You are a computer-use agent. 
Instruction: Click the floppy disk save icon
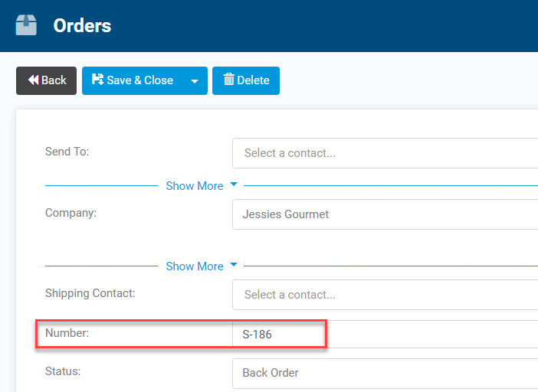coord(98,80)
